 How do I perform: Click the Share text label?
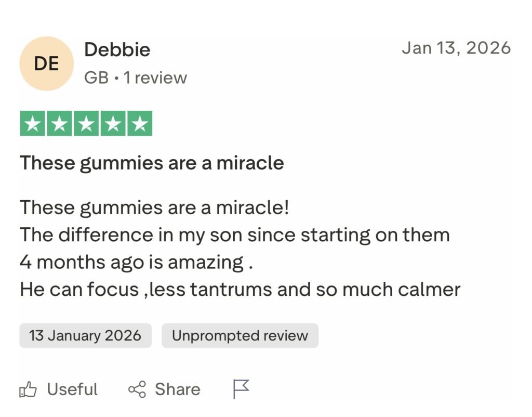[177, 389]
